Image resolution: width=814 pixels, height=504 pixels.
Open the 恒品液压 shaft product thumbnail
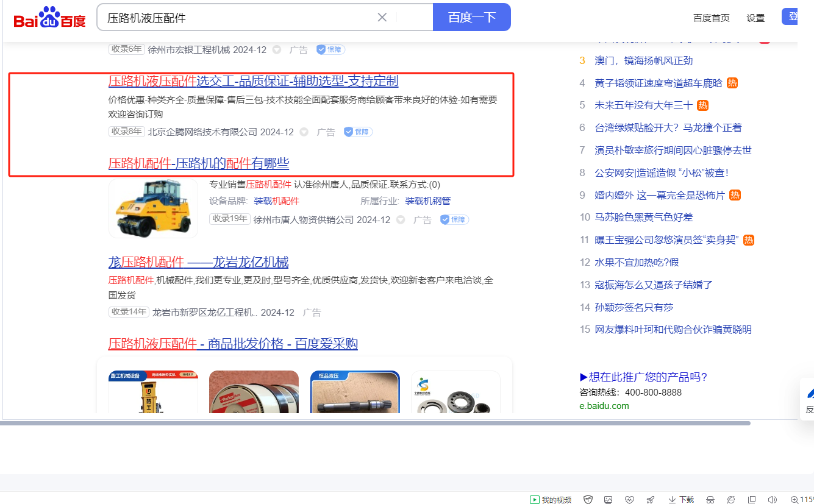[x=355, y=392]
